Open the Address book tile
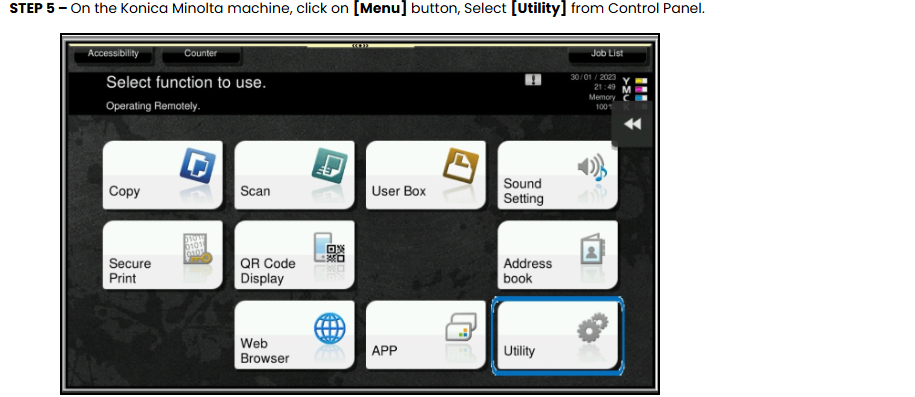The width and height of the screenshot is (915, 397). (557, 255)
